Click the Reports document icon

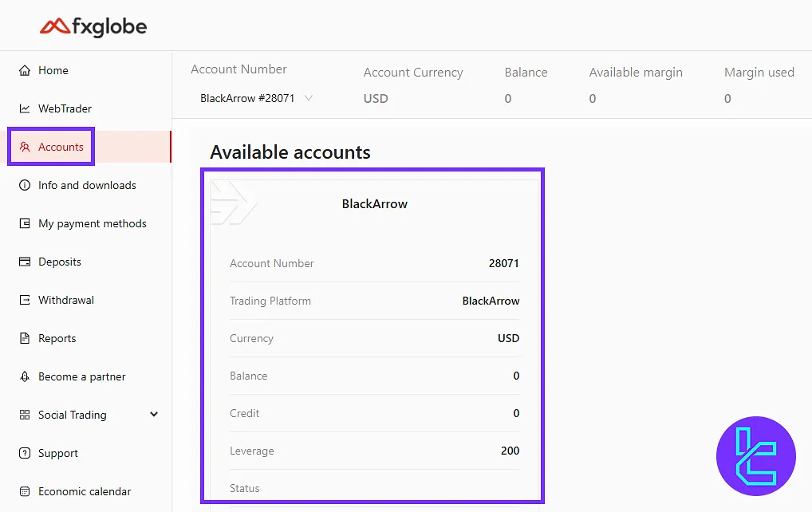tap(25, 338)
